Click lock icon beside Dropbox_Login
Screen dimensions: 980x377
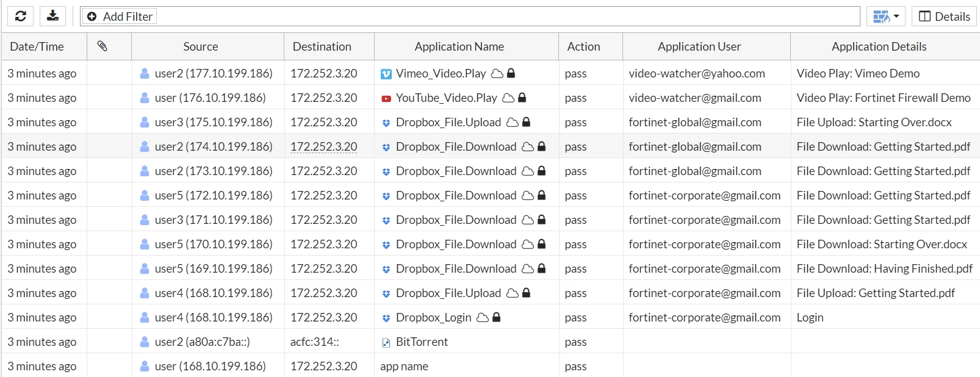(x=497, y=317)
